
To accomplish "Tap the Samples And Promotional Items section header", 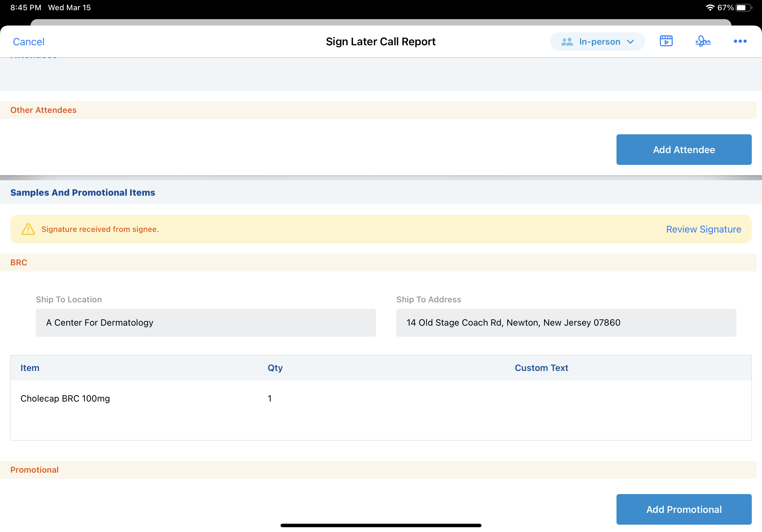I will (83, 192).
